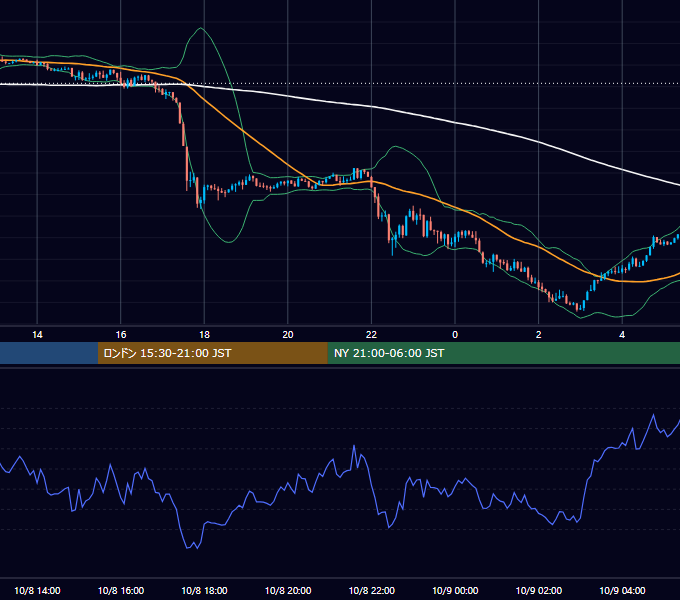Click the 0 hour label on price chart
The width and height of the screenshot is (680, 600).
click(x=455, y=335)
